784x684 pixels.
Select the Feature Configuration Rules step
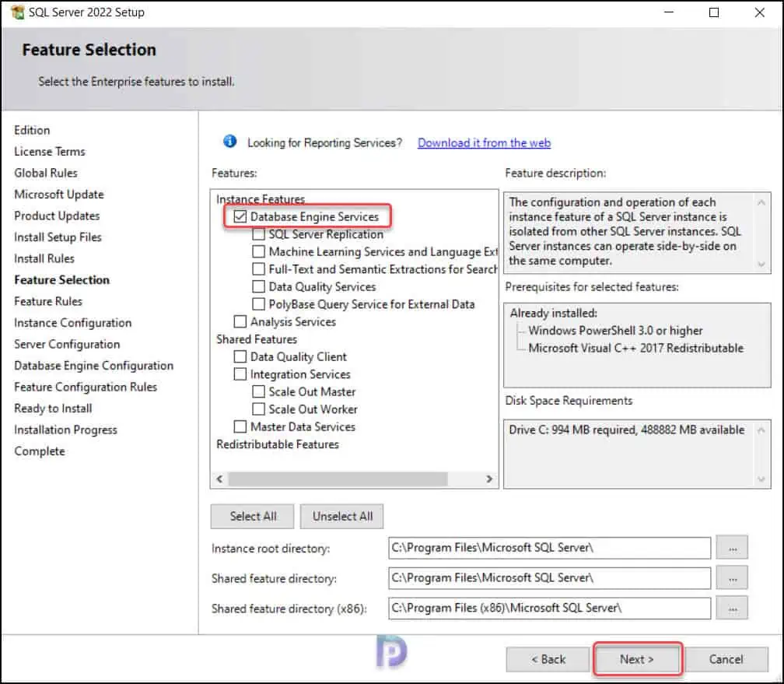[86, 388]
